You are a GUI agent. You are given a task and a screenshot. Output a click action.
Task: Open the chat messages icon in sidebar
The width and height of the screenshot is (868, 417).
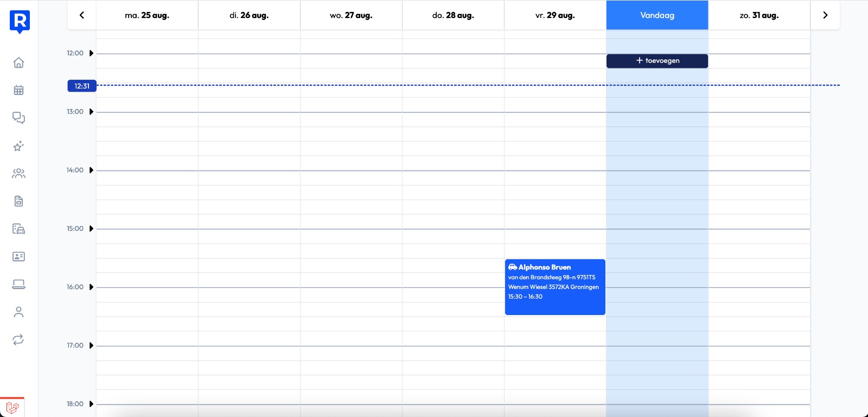18,118
